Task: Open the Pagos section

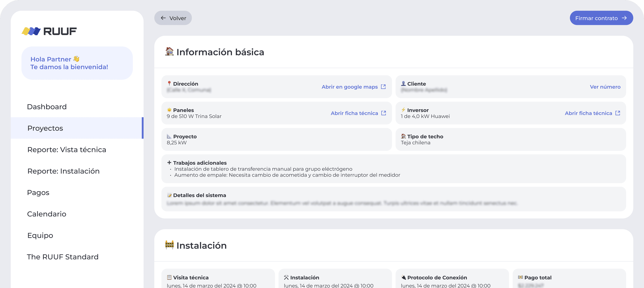Action: pyautogui.click(x=38, y=193)
